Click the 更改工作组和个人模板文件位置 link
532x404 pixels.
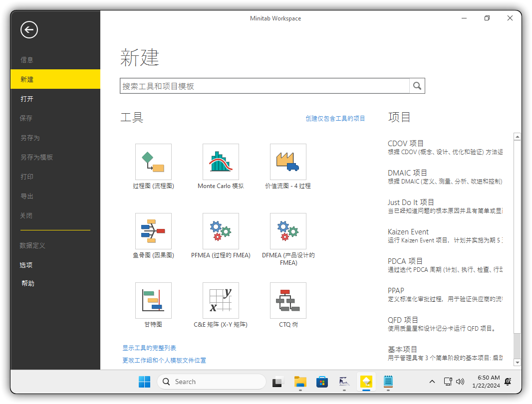coord(164,360)
